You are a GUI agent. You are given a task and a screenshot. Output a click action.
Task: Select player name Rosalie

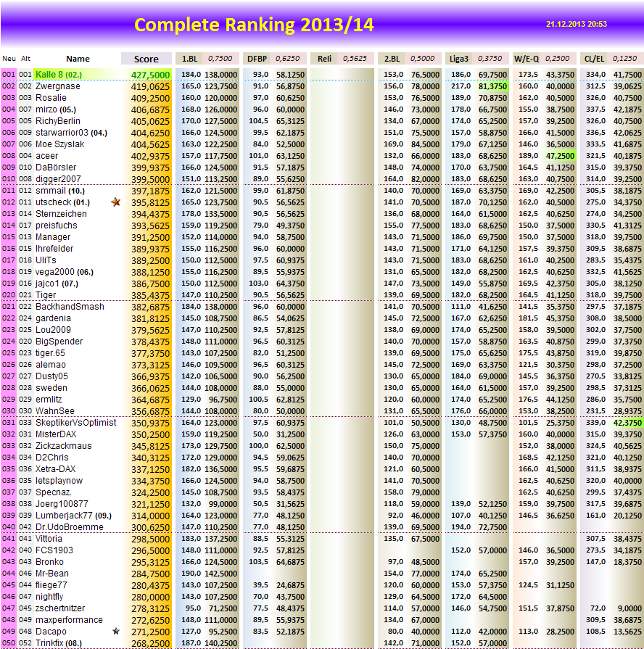tap(51, 98)
